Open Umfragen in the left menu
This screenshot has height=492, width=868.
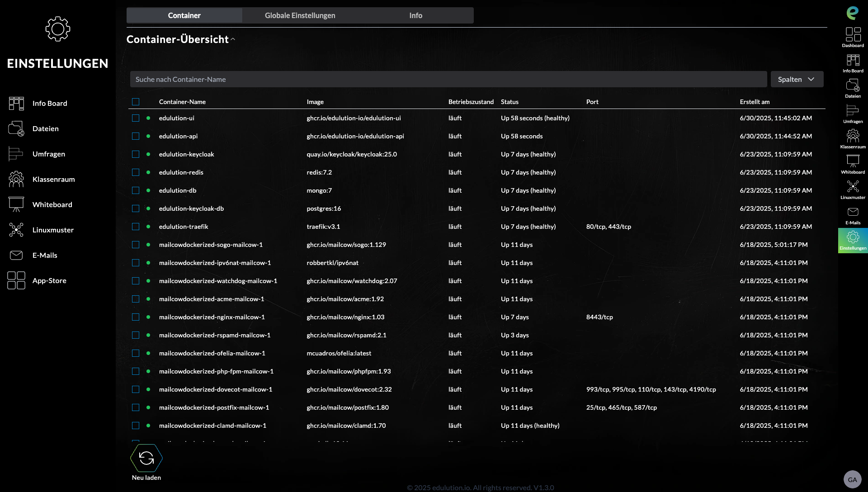(49, 154)
